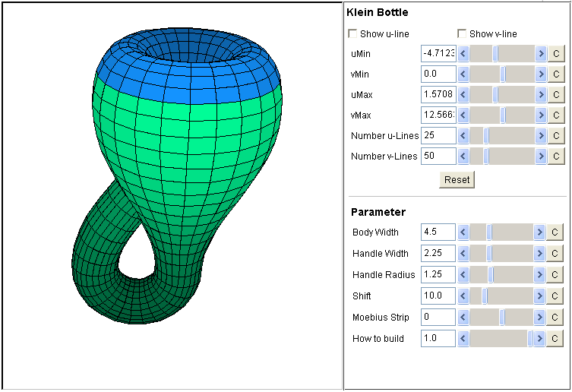This screenshot has width=572, height=392.
Task: Click the C button for Handle Radius
Action: pos(555,274)
